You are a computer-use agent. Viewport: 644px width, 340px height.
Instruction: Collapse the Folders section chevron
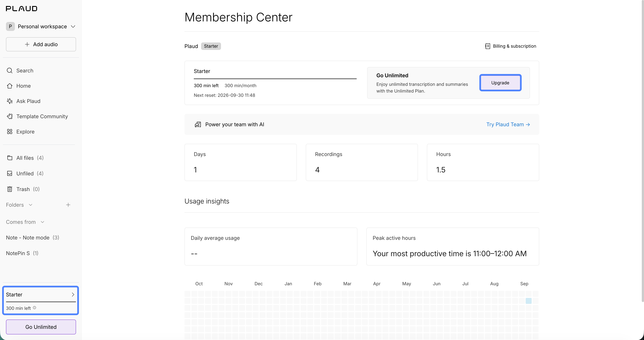click(31, 205)
